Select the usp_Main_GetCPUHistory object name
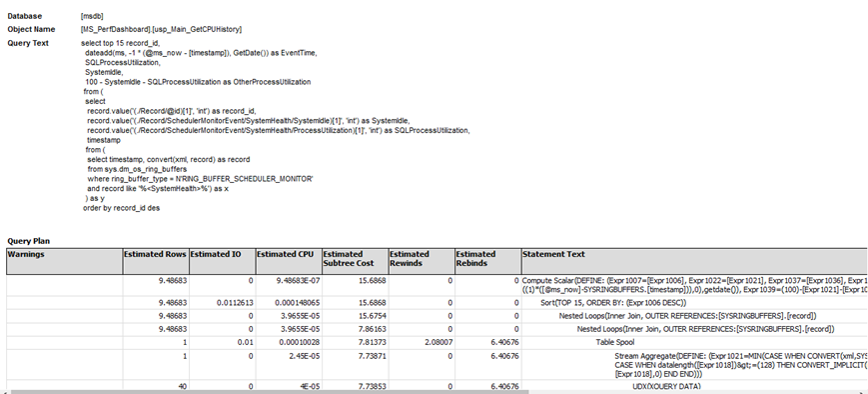868x394 pixels. pos(161,29)
